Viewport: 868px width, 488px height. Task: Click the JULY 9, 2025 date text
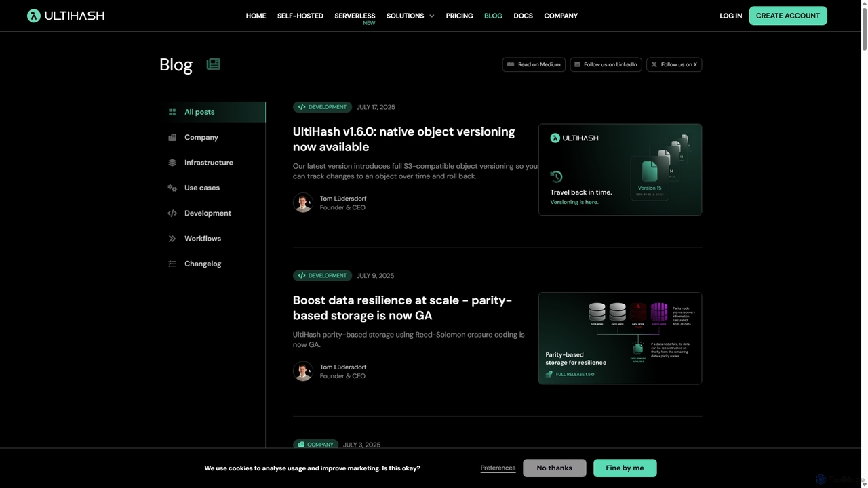click(375, 276)
